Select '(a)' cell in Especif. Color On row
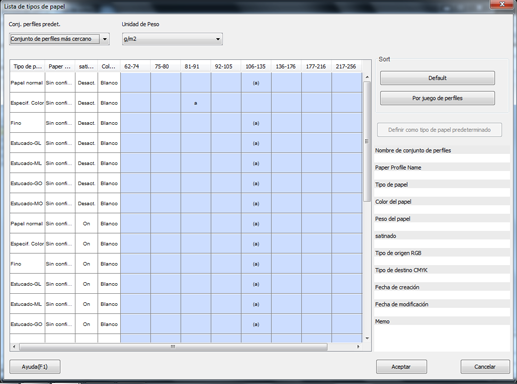The image size is (517, 384). tap(256, 244)
